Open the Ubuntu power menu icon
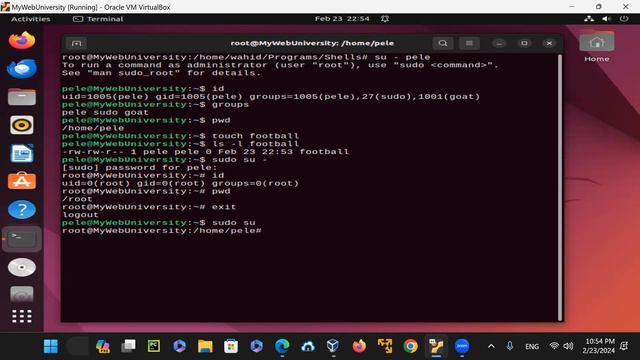Image resolution: width=640 pixels, height=360 pixels. (624, 19)
